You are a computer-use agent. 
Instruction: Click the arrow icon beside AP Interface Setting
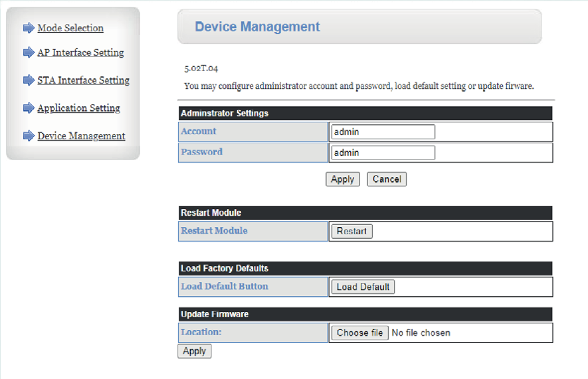pos(28,52)
